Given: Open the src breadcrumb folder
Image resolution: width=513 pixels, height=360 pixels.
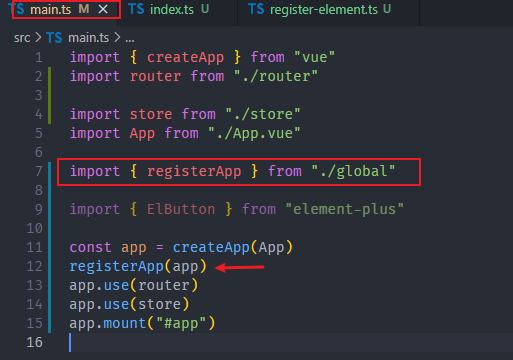Looking at the screenshot, I should [x=22, y=38].
